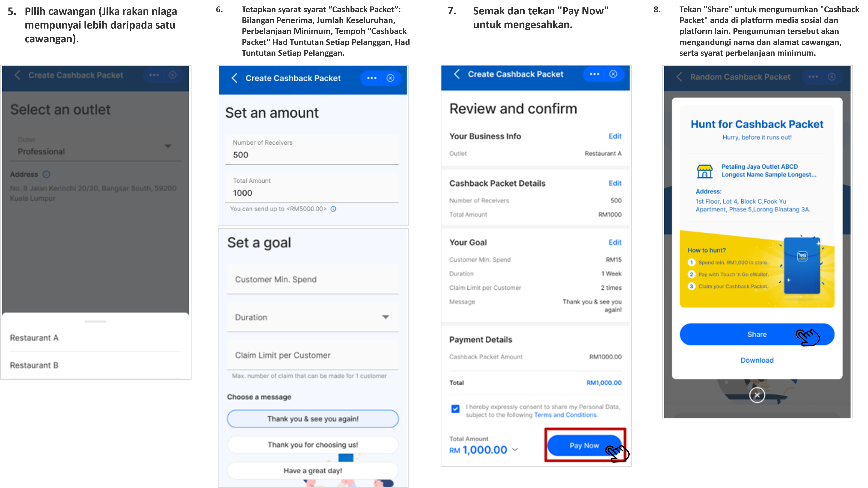
Task: Open more options on Review and confirm header
Action: [x=594, y=74]
